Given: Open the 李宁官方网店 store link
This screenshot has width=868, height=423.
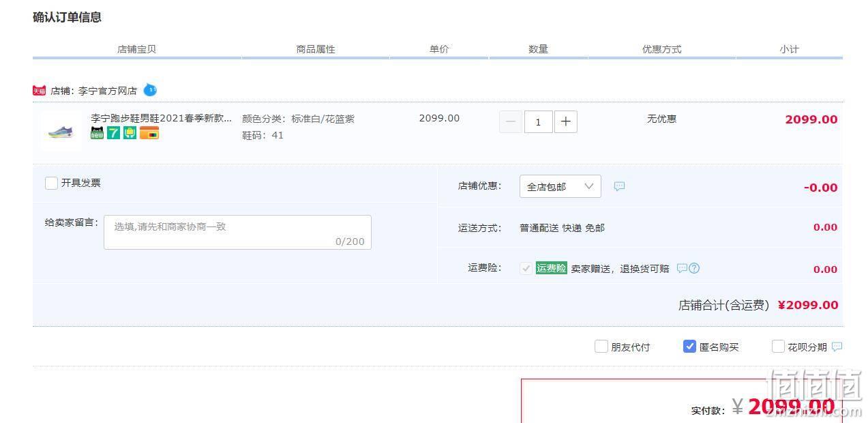Looking at the screenshot, I should 108,91.
